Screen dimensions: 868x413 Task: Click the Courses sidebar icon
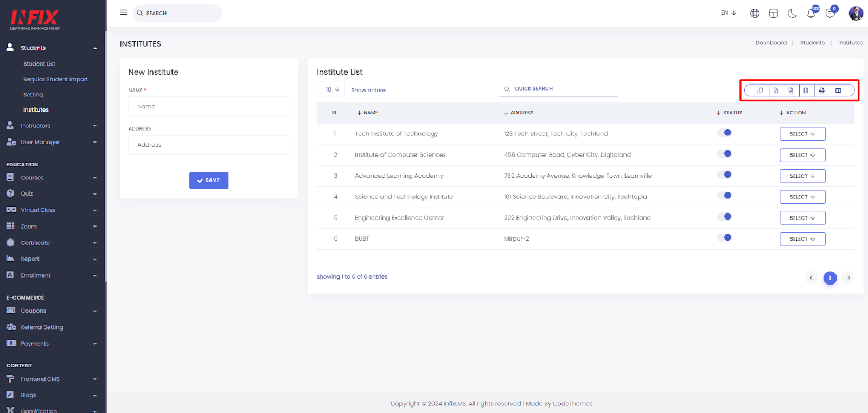(x=10, y=177)
